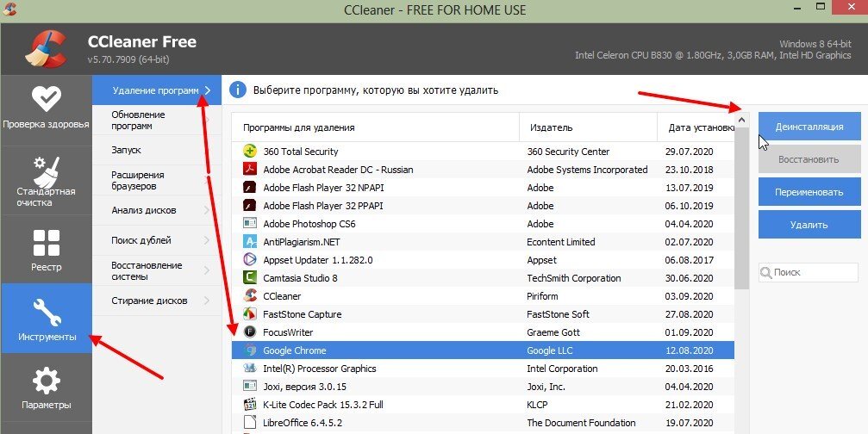868x434 pixels.
Task: Click the CCleaner entry icon in list
Action: coord(250,295)
